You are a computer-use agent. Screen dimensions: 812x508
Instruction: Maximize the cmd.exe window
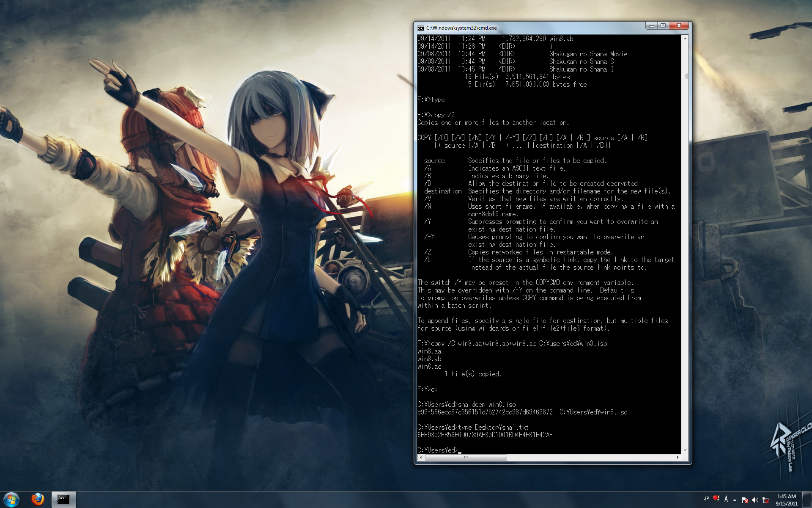(663, 26)
